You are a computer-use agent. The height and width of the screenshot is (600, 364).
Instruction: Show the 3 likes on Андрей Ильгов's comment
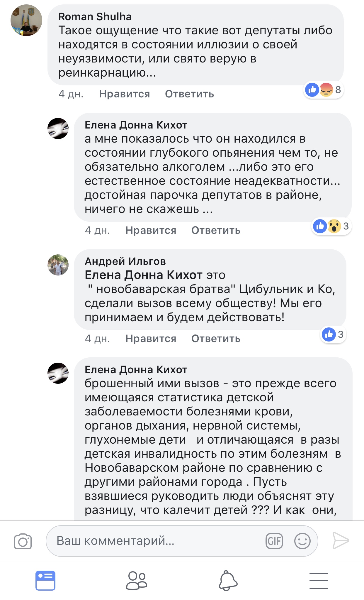[x=333, y=334]
